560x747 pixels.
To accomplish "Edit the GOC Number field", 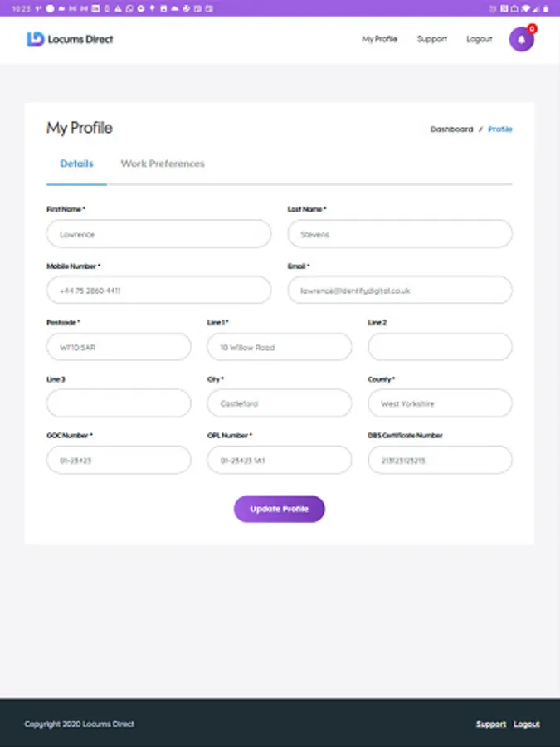I will coord(119,460).
